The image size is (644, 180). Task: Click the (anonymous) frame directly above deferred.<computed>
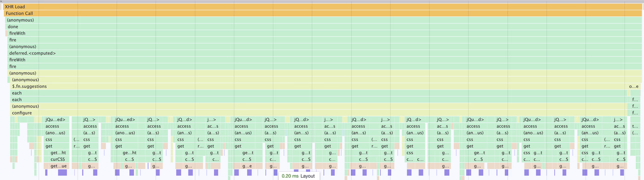point(324,46)
